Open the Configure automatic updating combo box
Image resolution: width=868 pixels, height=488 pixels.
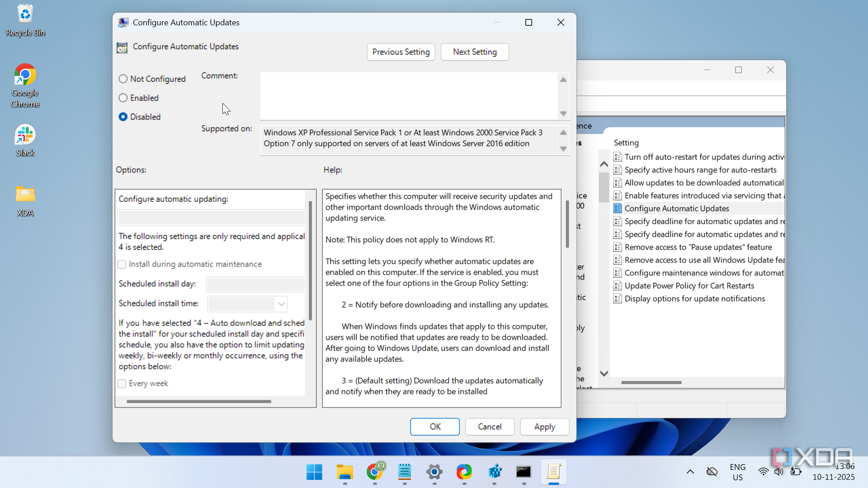[x=211, y=217]
